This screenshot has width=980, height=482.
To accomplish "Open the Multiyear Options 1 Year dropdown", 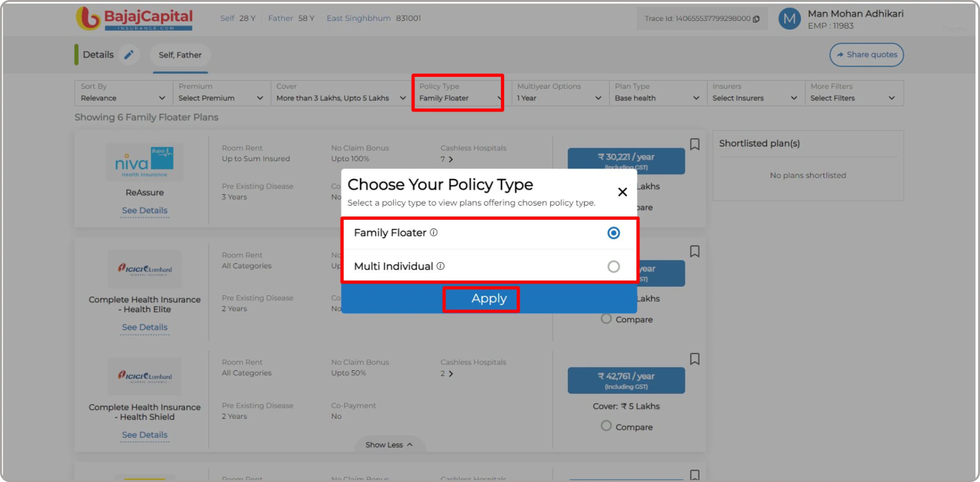I will pyautogui.click(x=560, y=93).
